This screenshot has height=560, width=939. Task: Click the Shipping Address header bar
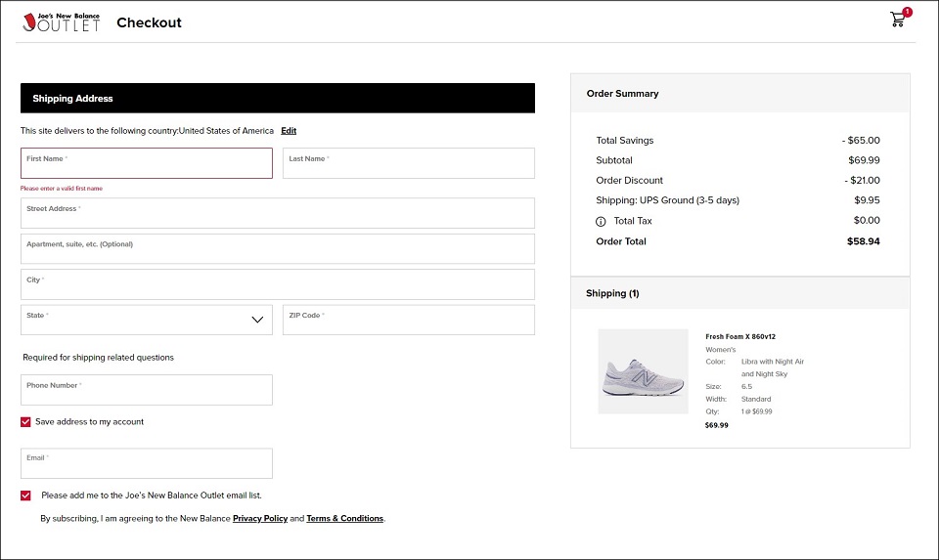[x=278, y=98]
